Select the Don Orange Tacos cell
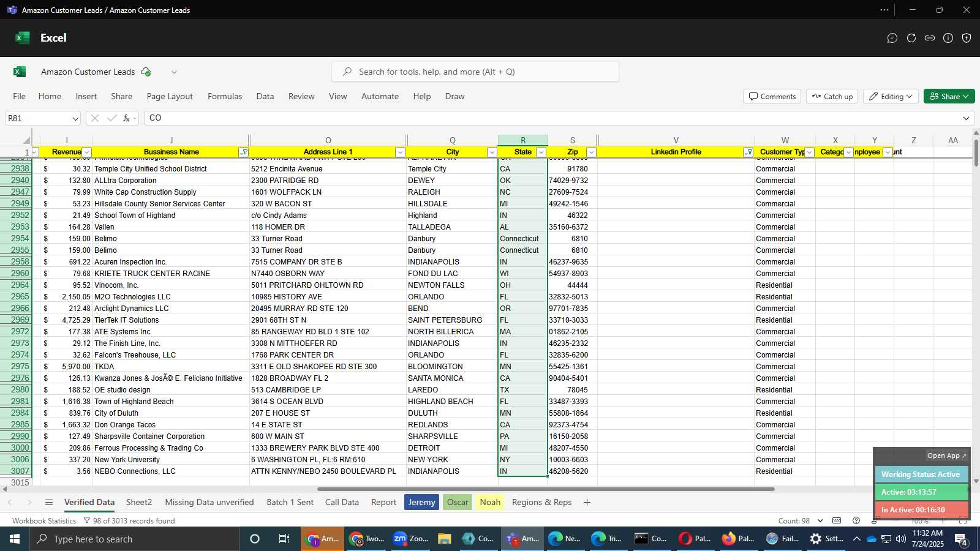Screen dimensions: 980x551 [171, 425]
